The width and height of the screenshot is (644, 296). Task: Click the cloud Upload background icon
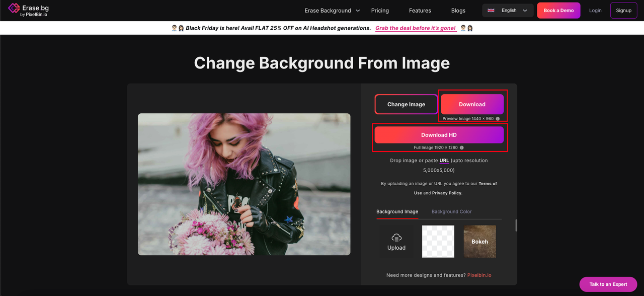tap(396, 238)
